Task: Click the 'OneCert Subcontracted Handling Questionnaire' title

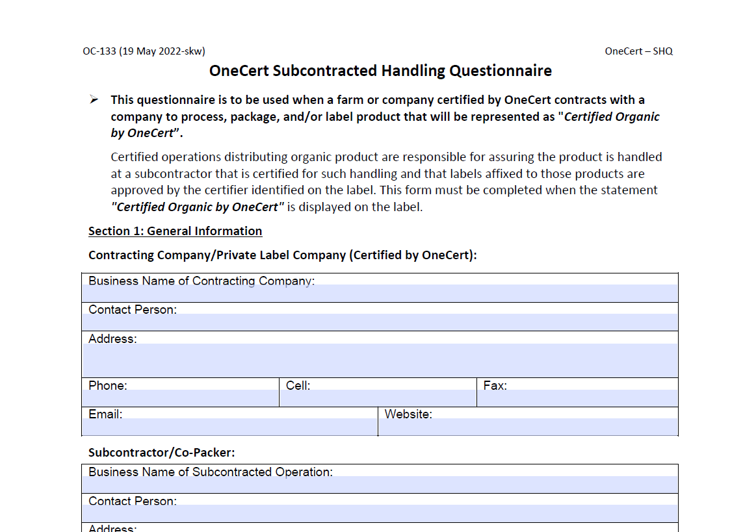Action: click(380, 71)
